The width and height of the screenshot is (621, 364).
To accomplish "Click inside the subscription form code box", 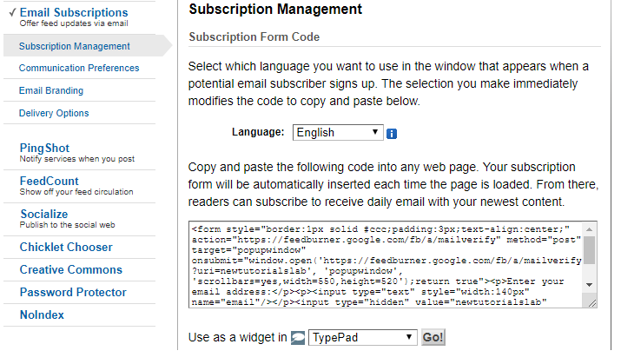I will [386, 265].
